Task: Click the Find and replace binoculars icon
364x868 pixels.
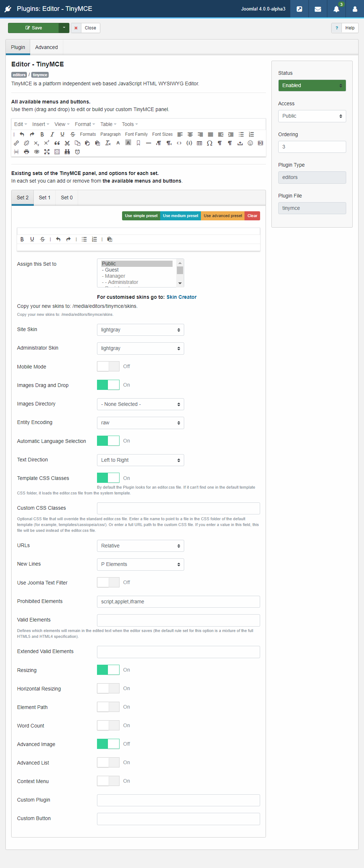Action: tap(67, 152)
